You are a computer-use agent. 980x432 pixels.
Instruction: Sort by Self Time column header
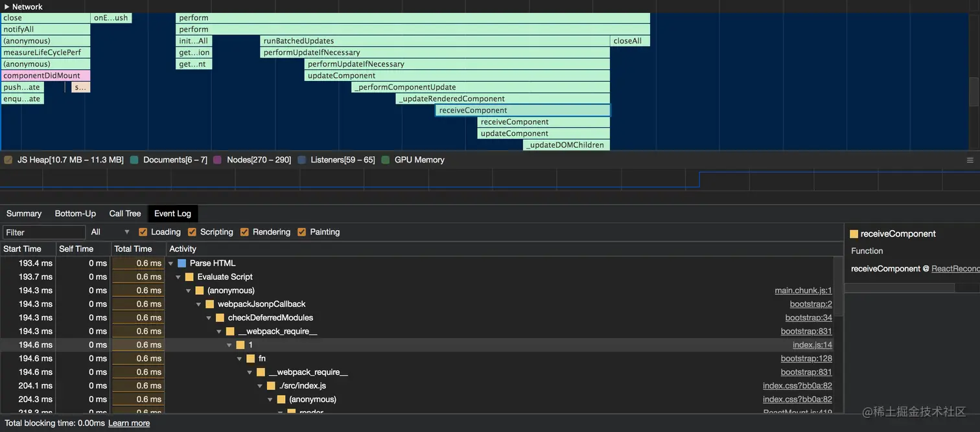(83, 249)
